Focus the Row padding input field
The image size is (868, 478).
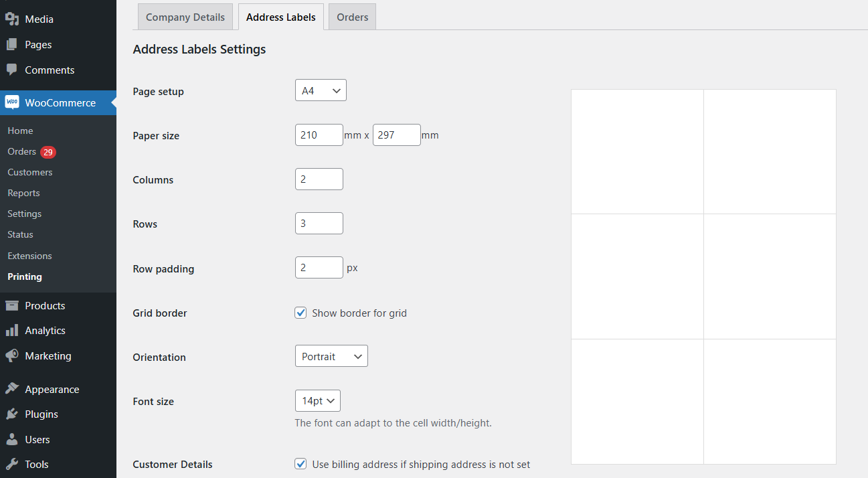[x=319, y=268]
